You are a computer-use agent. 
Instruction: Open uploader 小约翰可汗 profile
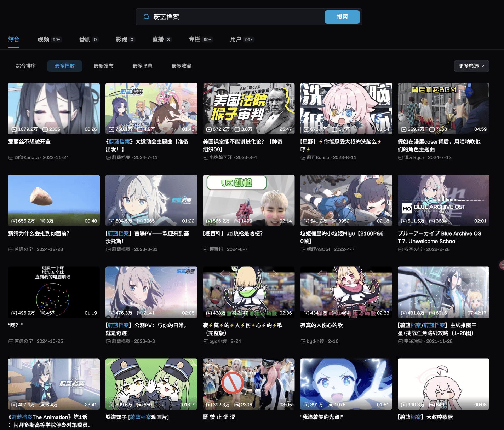(220, 157)
